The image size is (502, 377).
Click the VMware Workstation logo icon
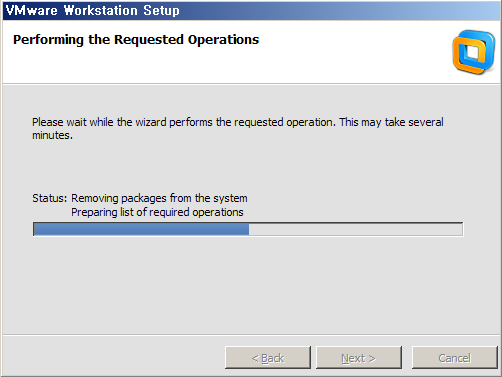coord(473,52)
